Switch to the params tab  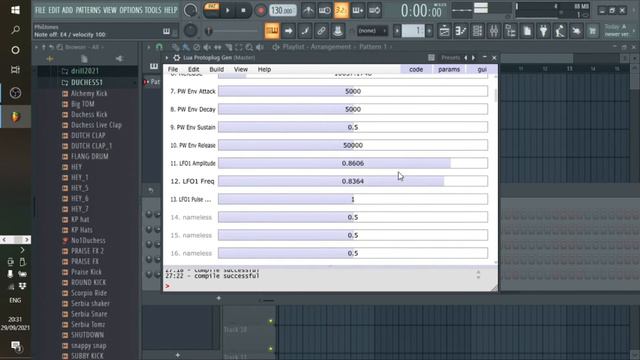[449, 69]
